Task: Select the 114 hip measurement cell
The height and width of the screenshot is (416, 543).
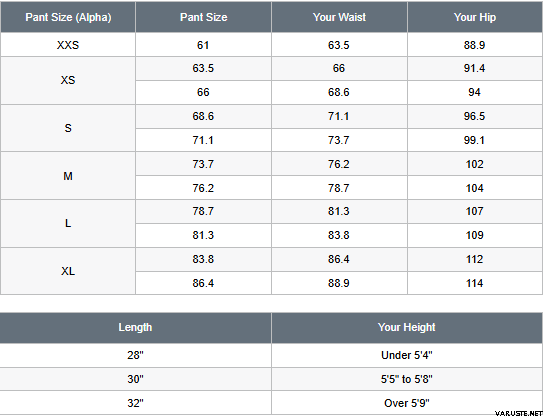Action: pos(475,283)
